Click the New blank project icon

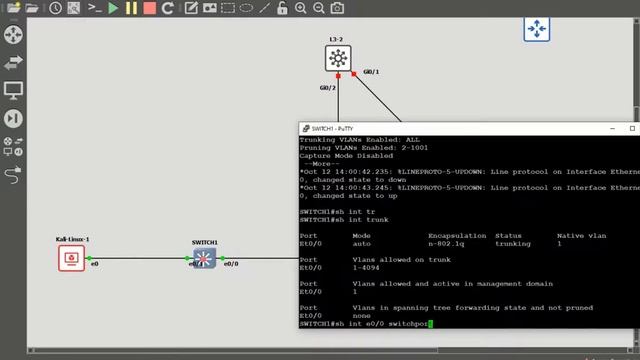click(13, 7)
